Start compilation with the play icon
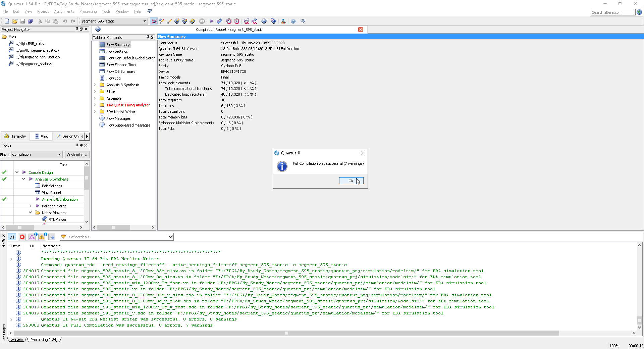Screen dimensions: 644x349 coord(212,21)
